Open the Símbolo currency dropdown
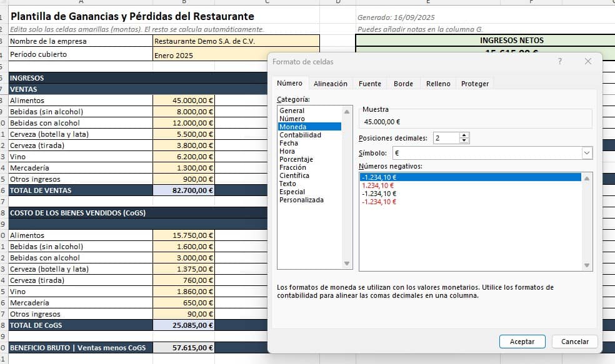The width and height of the screenshot is (615, 364). [586, 153]
